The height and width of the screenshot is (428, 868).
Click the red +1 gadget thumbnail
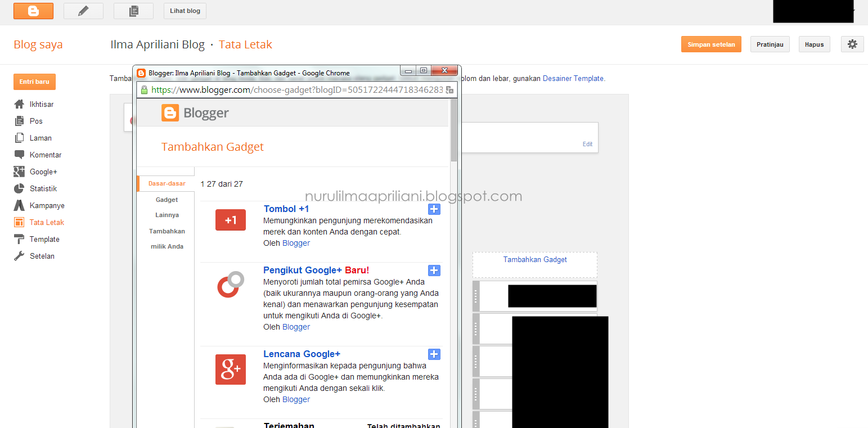pos(231,220)
